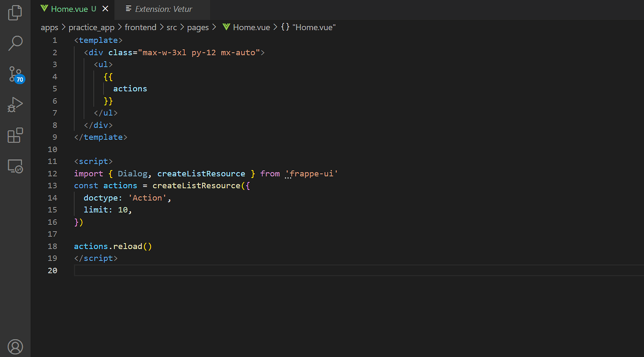Click the "apps" breadcrumb item
Image resolution: width=644 pixels, height=357 pixels.
(x=49, y=27)
